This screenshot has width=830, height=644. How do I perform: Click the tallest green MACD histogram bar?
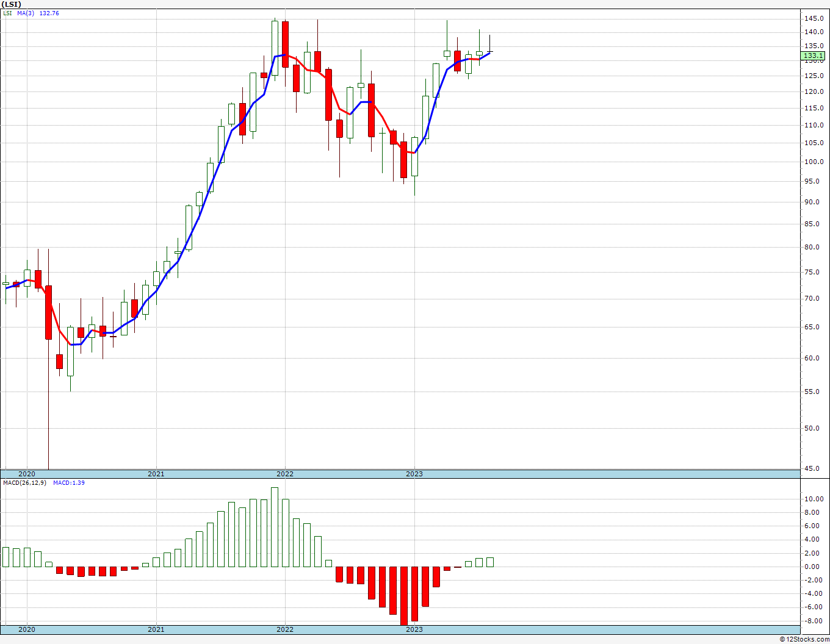click(275, 527)
